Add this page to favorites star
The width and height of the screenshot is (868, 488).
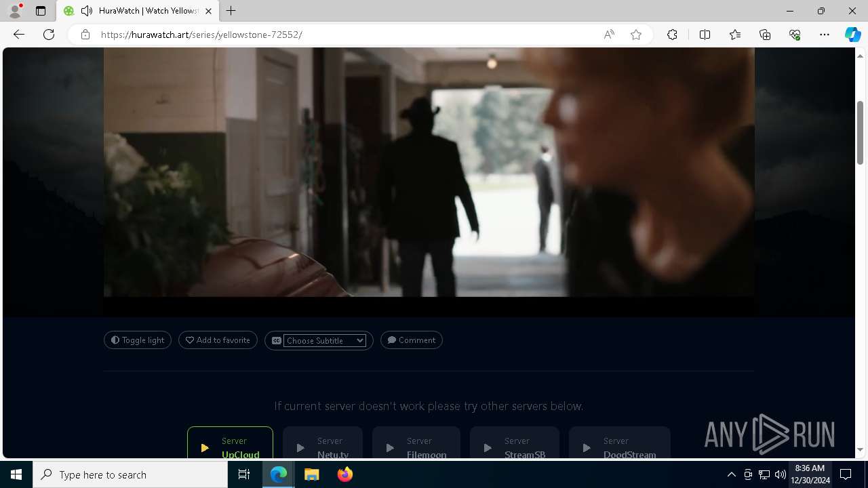[x=636, y=35]
